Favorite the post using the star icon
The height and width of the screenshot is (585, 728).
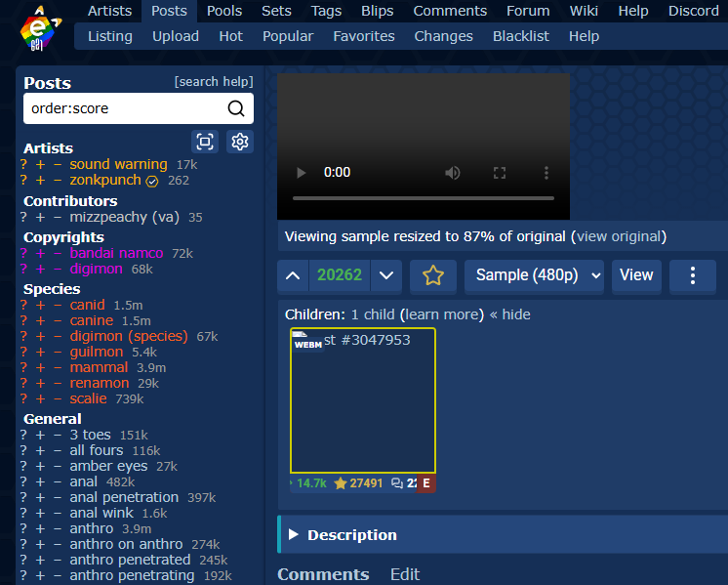433,275
